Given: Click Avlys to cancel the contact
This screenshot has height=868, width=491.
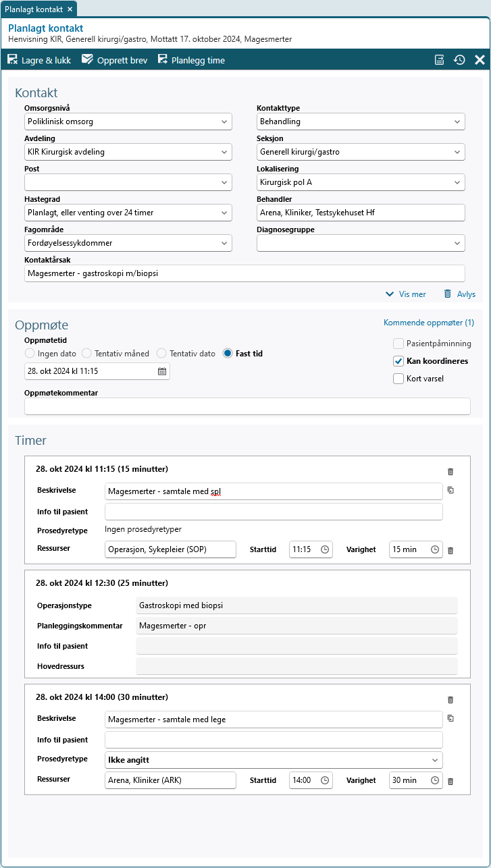Looking at the screenshot, I should click(459, 294).
